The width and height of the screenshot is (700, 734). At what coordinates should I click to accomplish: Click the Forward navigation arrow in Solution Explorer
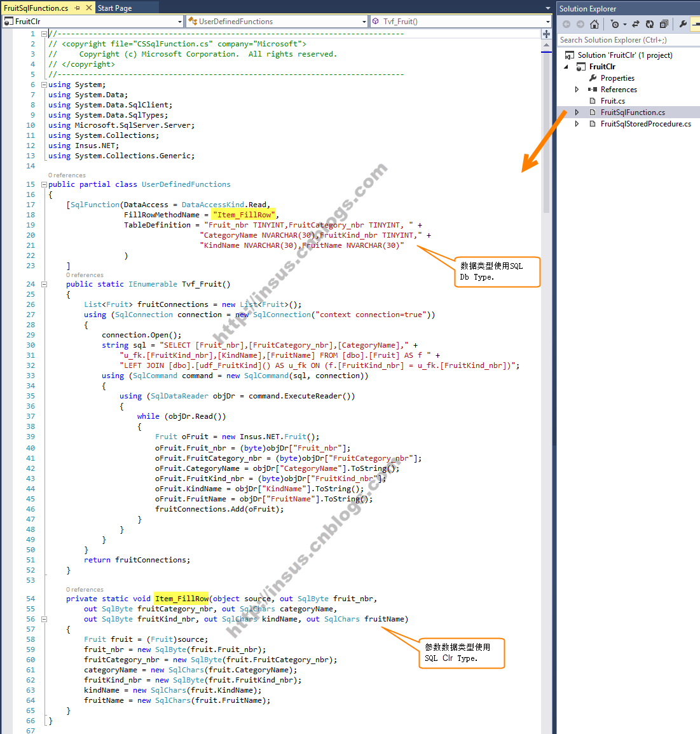coord(580,24)
